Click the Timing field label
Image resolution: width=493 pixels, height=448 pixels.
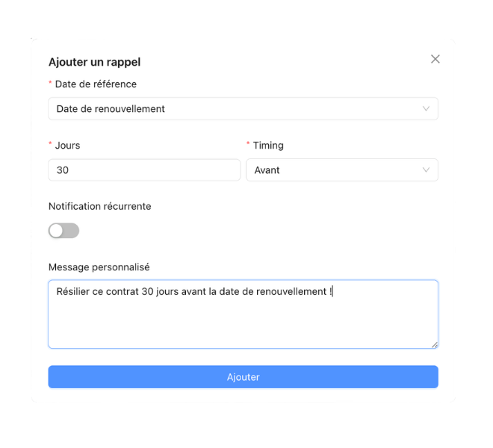pyautogui.click(x=268, y=146)
